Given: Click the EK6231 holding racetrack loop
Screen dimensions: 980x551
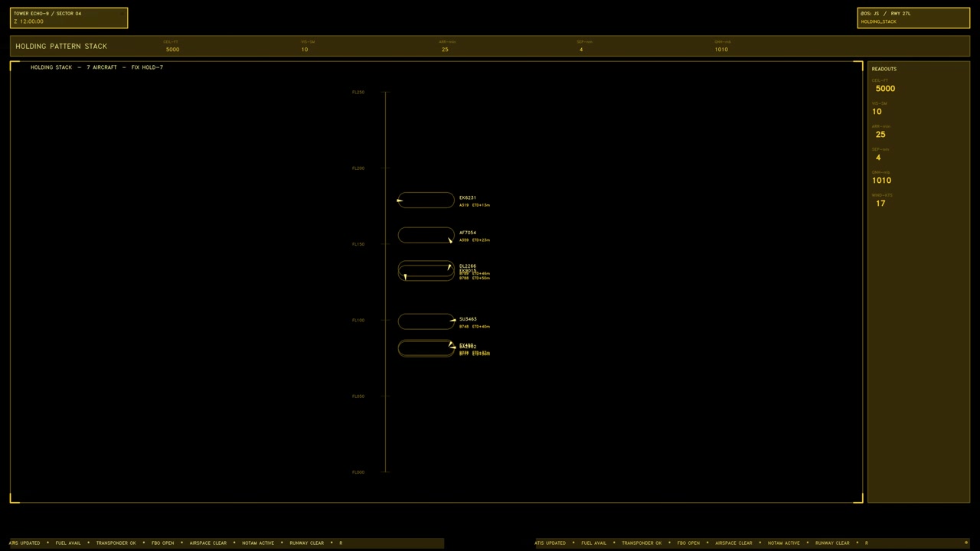Looking at the screenshot, I should [x=426, y=201].
